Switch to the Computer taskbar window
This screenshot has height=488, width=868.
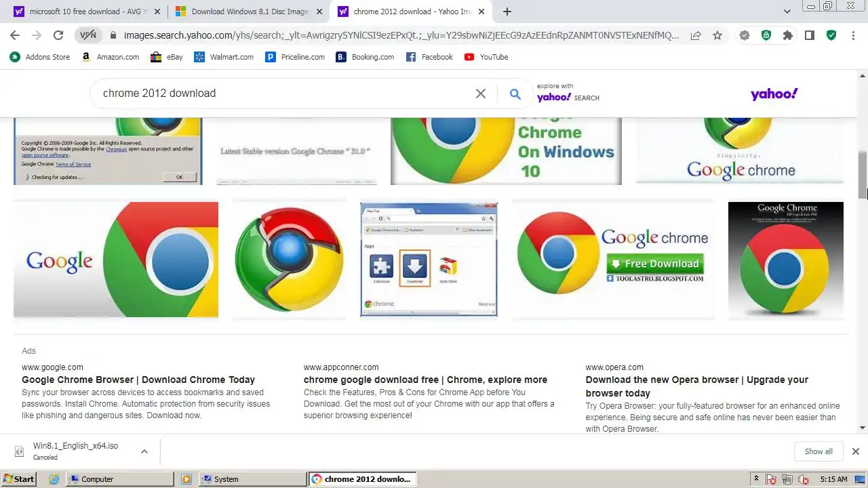[120, 479]
